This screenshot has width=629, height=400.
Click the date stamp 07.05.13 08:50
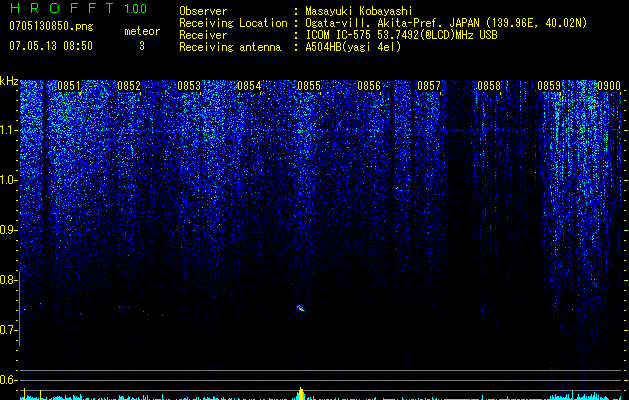pyautogui.click(x=51, y=46)
